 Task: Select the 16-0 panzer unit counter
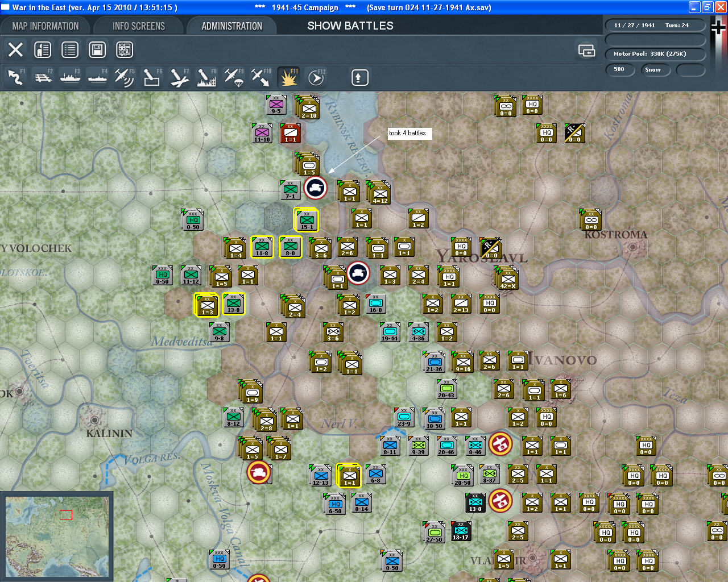[x=376, y=304]
